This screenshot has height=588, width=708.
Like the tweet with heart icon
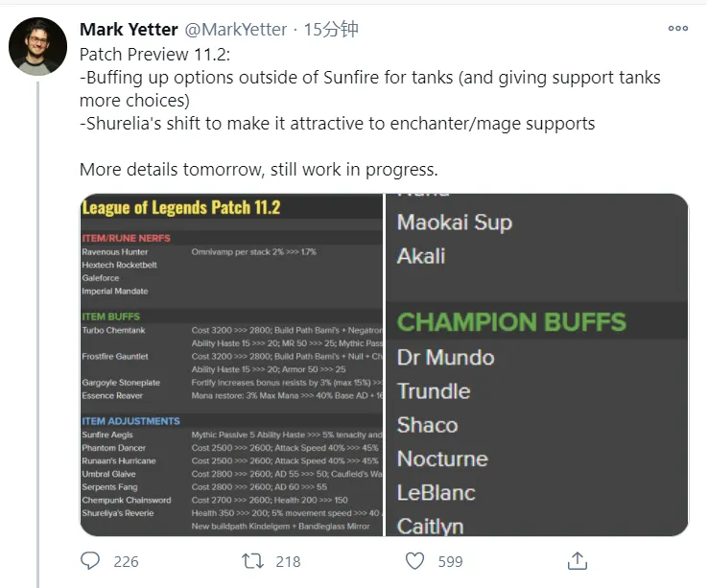coord(414,561)
